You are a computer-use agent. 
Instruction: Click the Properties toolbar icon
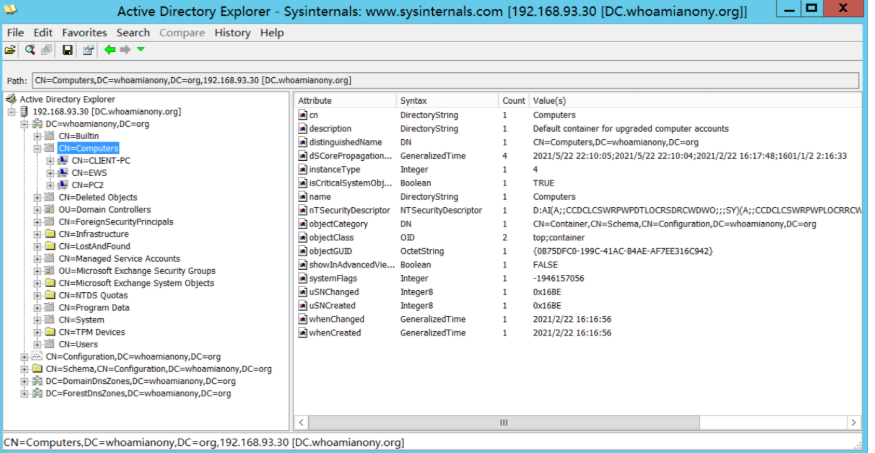click(88, 50)
